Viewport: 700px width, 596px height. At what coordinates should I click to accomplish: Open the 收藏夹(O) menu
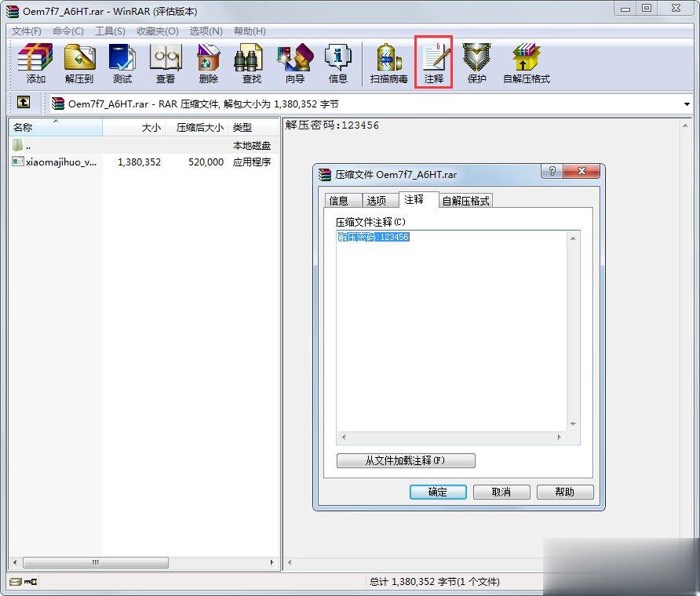tap(158, 31)
